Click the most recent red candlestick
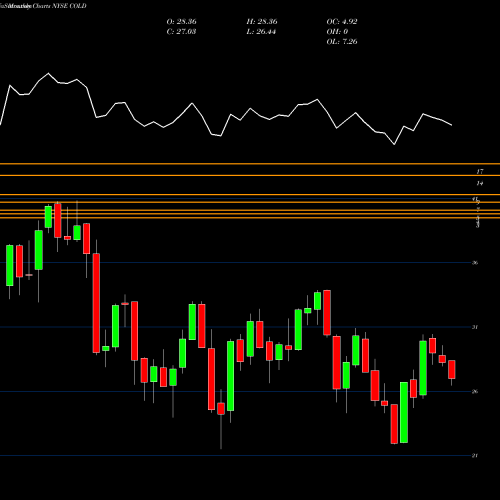The height and width of the screenshot is (500, 500). 452,369
